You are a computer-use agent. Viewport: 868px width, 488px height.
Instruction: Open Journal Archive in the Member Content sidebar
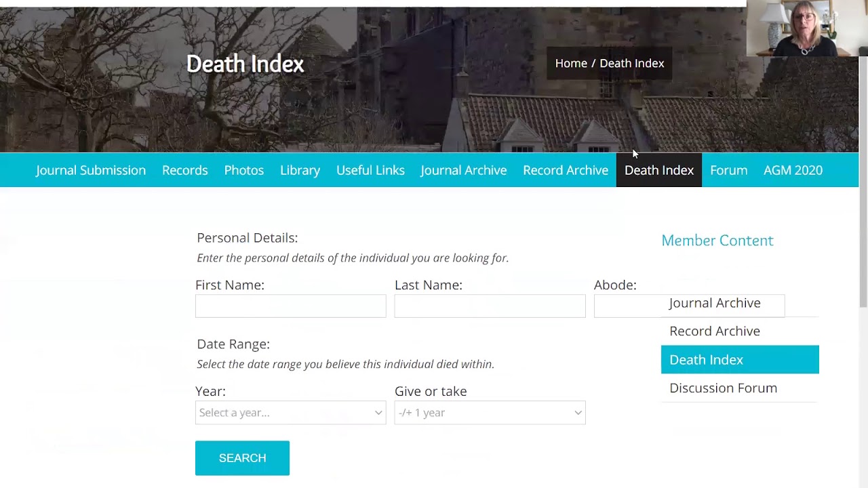tap(715, 303)
